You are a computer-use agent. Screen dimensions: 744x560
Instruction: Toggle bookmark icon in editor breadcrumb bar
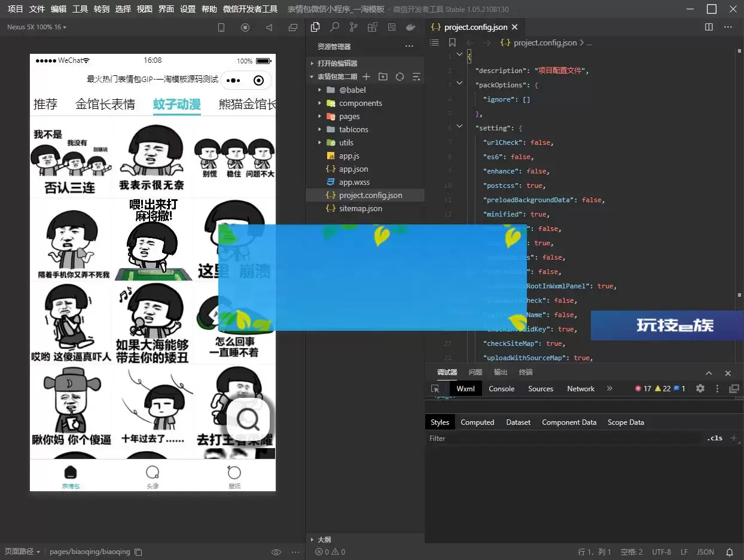point(452,42)
